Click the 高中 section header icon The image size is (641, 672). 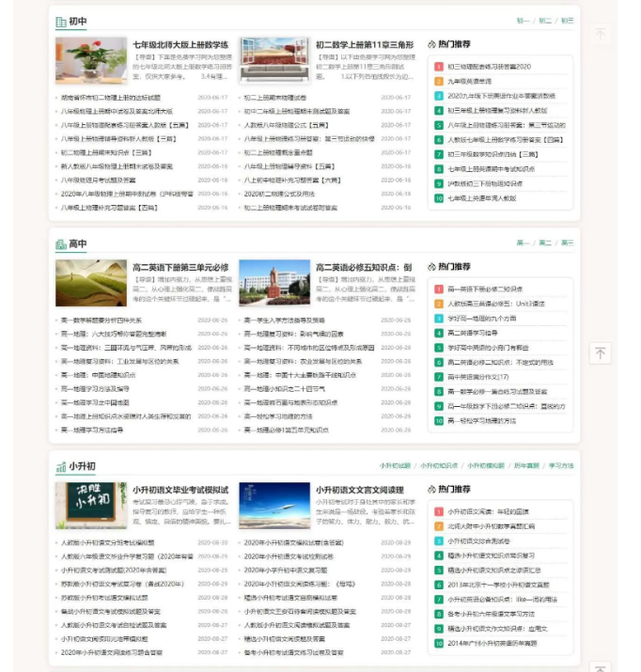pyautogui.click(x=60, y=244)
